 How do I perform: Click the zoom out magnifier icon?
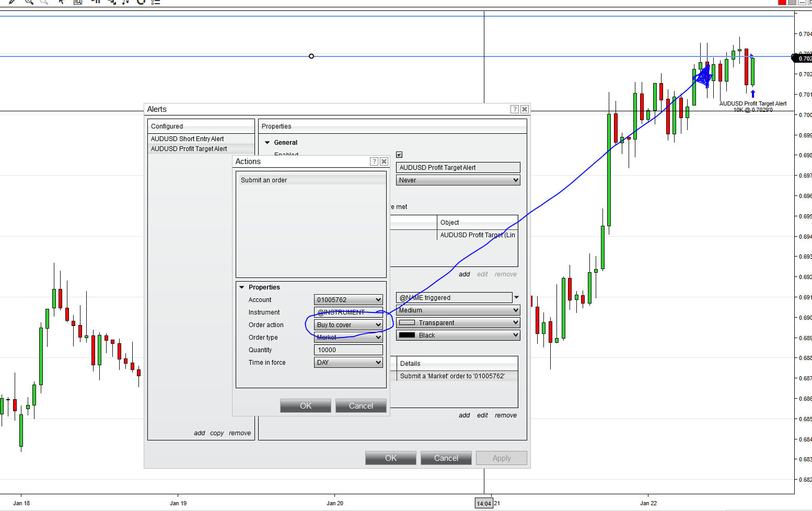44,2
